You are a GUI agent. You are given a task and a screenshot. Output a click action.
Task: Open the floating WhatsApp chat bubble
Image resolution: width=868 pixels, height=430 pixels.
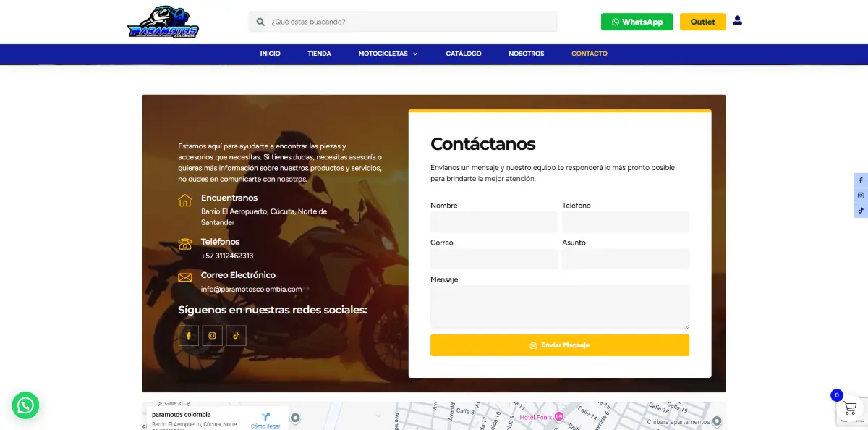click(x=25, y=405)
